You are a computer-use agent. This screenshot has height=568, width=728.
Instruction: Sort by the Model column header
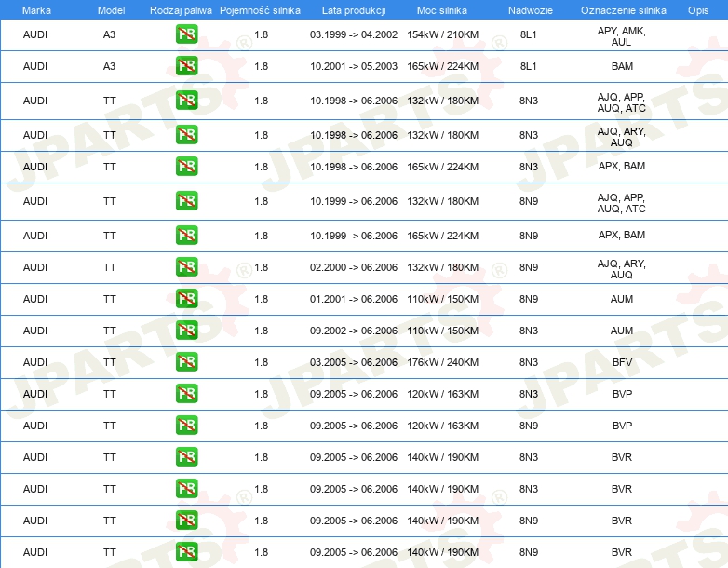click(111, 10)
